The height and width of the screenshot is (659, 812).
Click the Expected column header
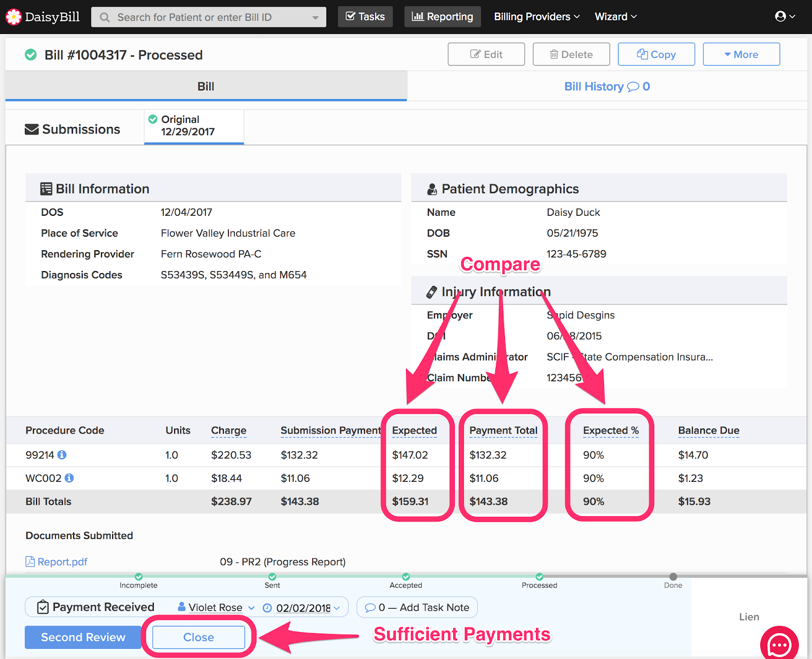tap(415, 431)
